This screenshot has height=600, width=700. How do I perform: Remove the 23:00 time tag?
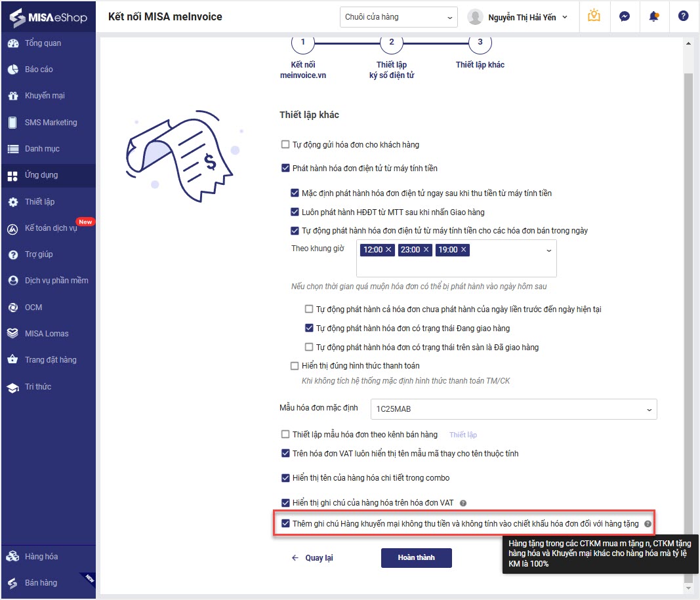point(426,250)
